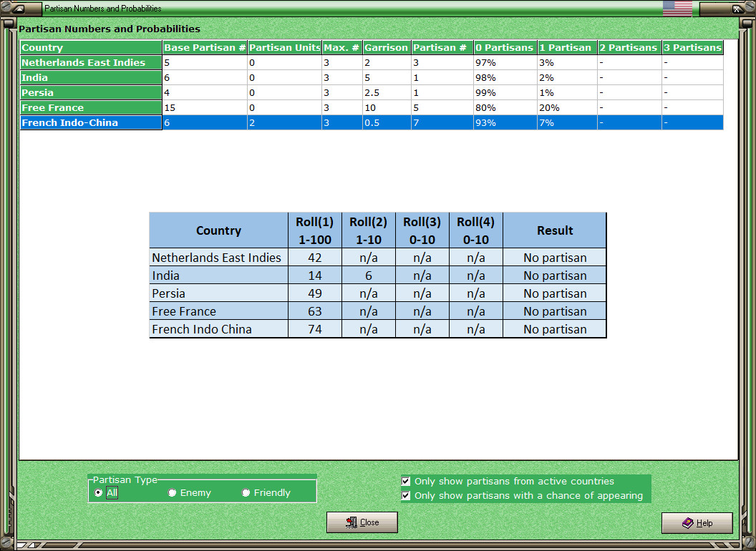Click Roll(4) 0-10 header in roll table
The height and width of the screenshot is (551, 756).
click(x=476, y=230)
